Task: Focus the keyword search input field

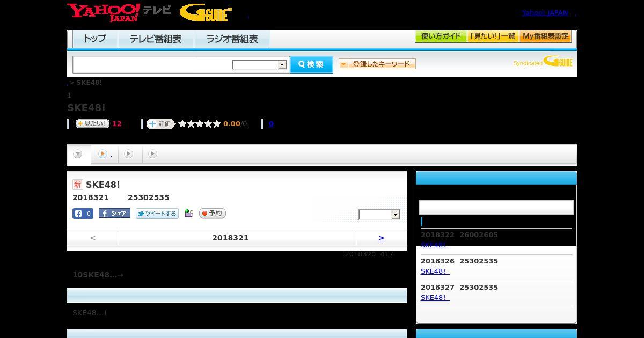Action: tap(152, 64)
